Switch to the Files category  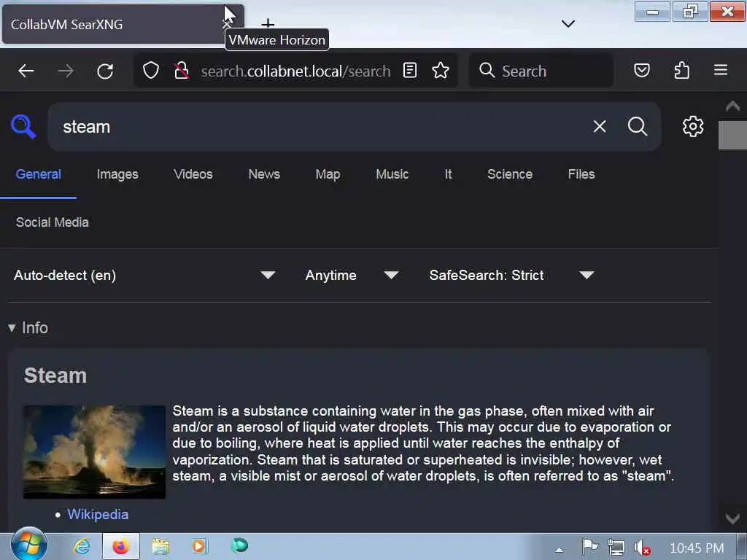click(x=581, y=174)
